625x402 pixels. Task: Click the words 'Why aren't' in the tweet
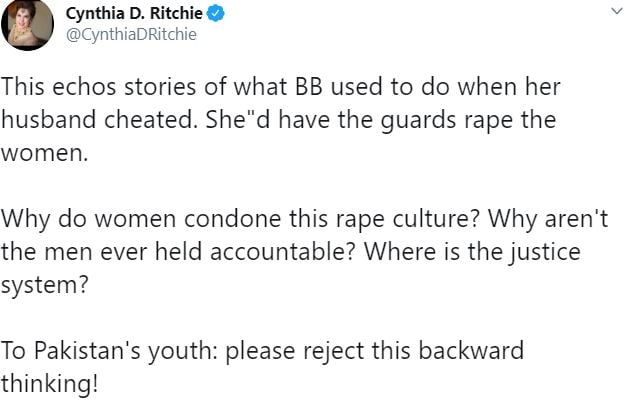point(548,219)
